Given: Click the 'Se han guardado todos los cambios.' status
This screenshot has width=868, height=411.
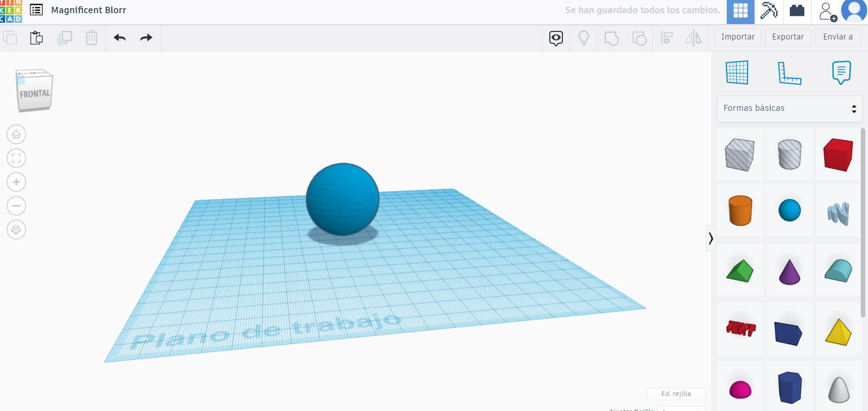Looking at the screenshot, I should pos(642,10).
